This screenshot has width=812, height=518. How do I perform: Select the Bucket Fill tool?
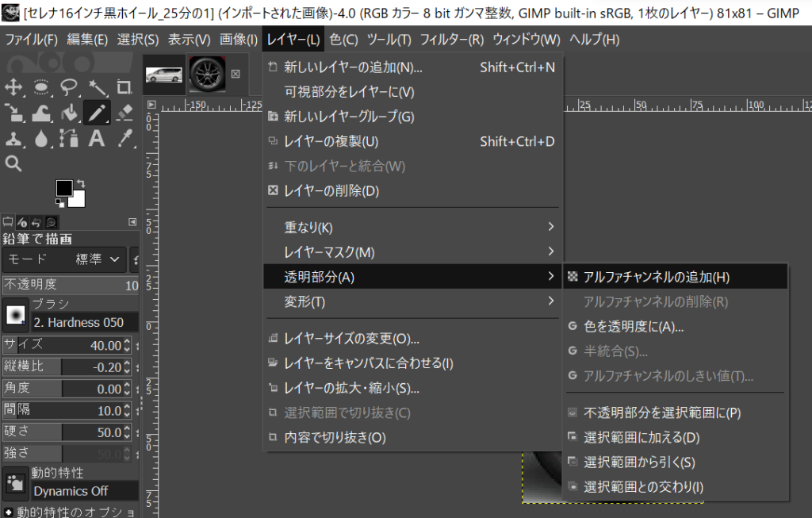[69, 113]
